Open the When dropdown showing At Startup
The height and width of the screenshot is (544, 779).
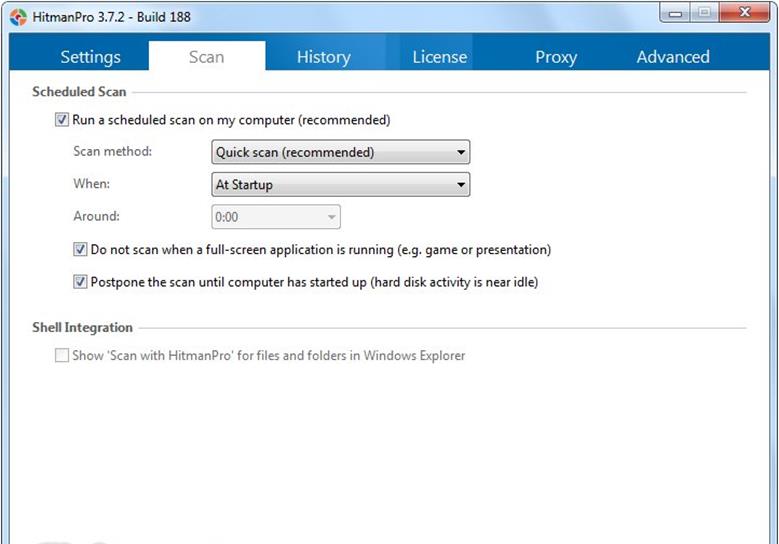(341, 185)
